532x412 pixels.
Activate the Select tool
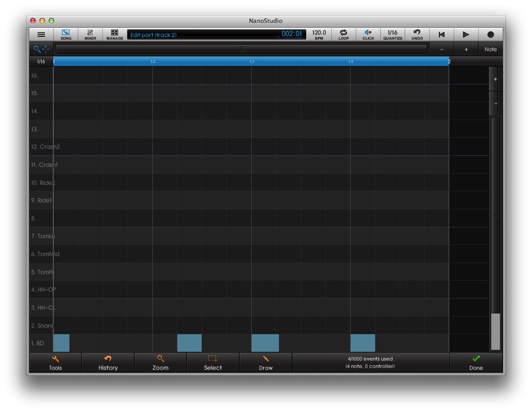click(213, 363)
